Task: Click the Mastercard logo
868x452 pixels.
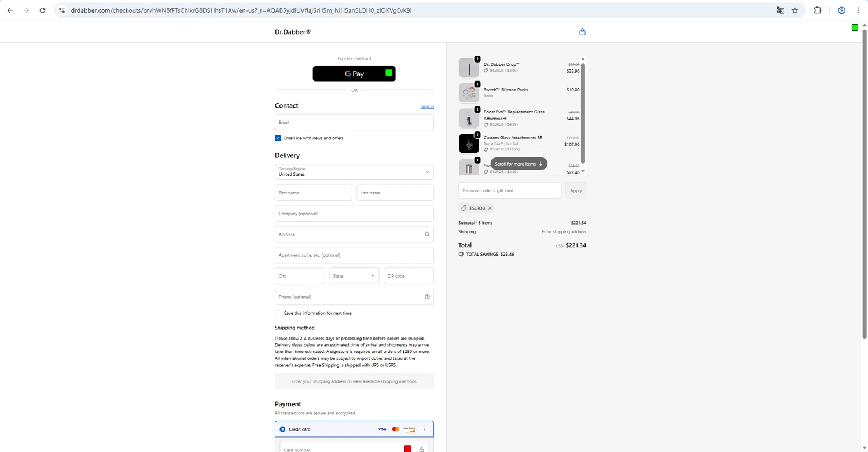Action: point(396,429)
